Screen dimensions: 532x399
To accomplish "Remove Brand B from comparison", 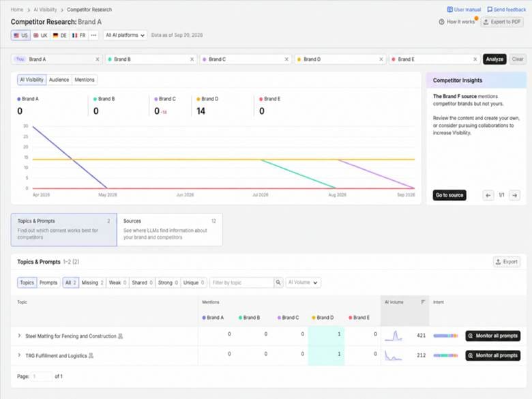I will 192,59.
